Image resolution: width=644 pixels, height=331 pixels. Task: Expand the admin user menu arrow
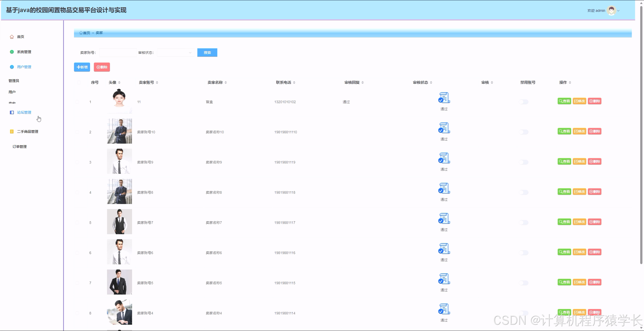618,11
